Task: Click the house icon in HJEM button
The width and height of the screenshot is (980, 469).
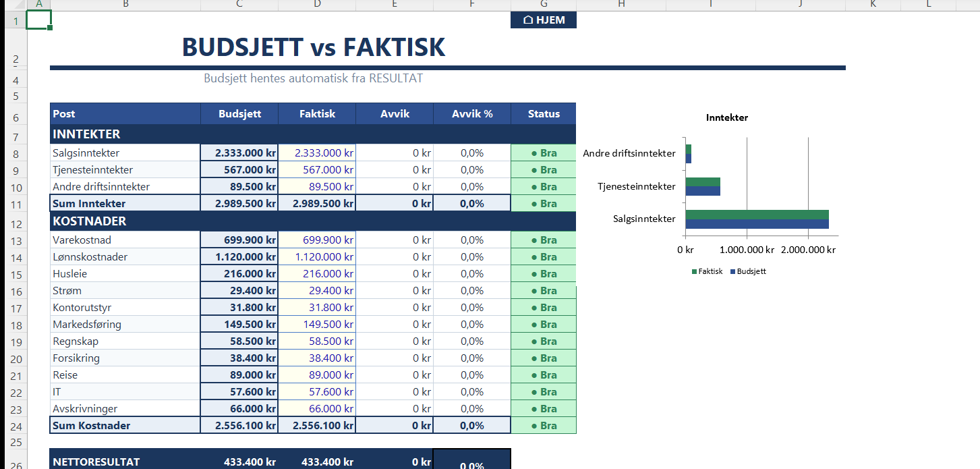Action: point(528,20)
